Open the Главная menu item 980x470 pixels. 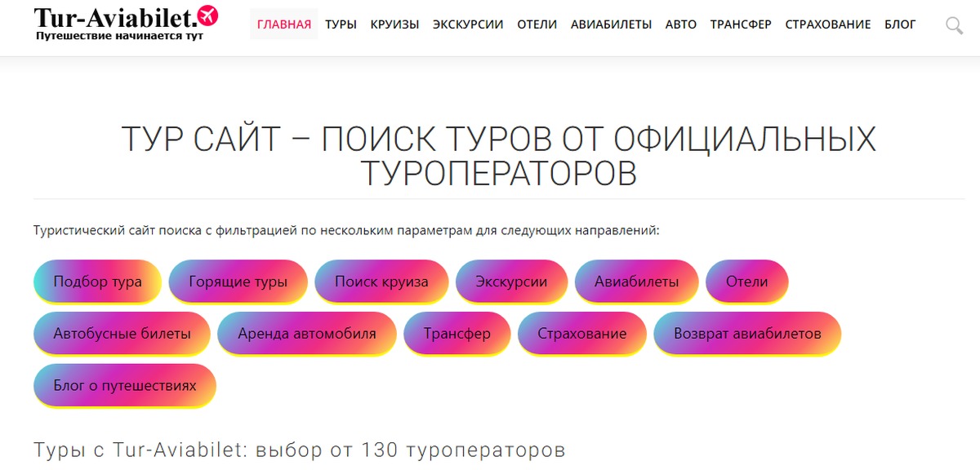tap(284, 24)
